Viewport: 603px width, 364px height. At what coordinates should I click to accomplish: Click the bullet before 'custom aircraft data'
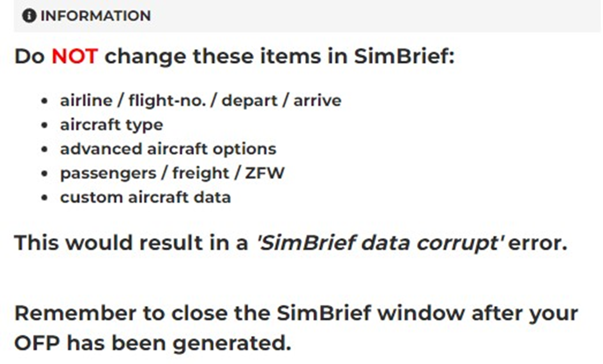pos(44,198)
